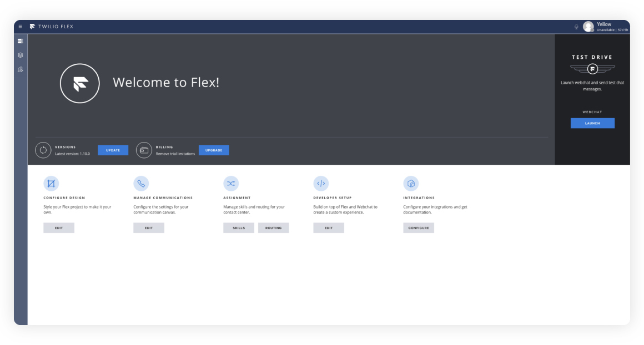Click the 'Style your Flex project' description

(77, 210)
